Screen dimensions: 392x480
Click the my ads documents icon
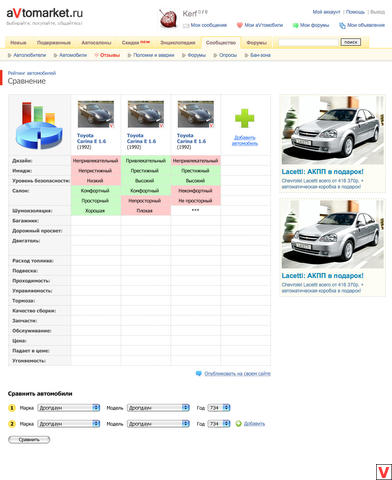tap(342, 26)
